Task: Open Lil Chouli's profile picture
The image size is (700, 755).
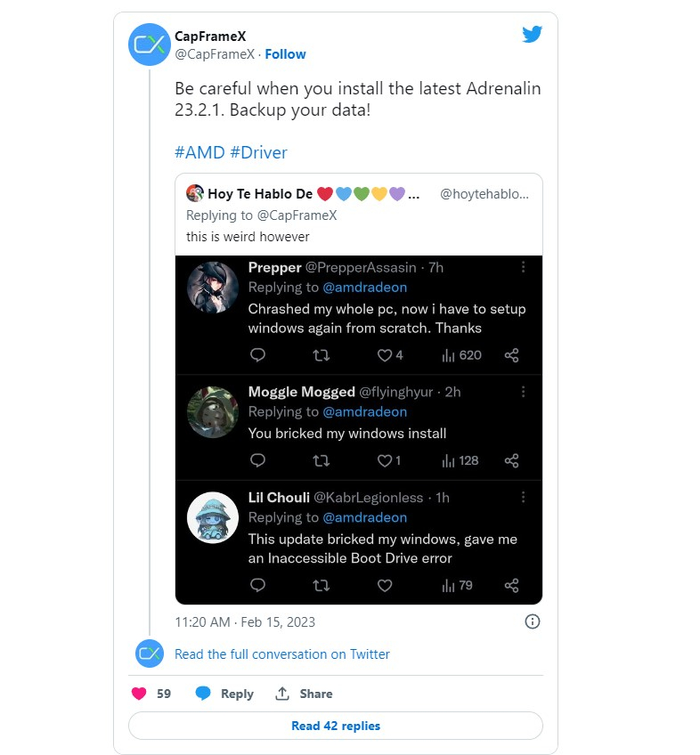Action: pyautogui.click(x=213, y=517)
